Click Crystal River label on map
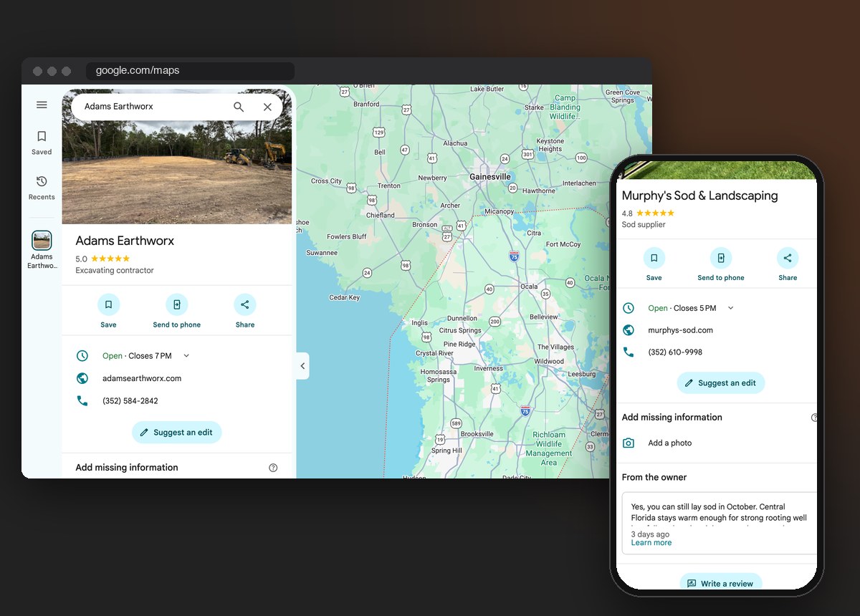Screen dimensions: 860x616 pyautogui.click(x=434, y=353)
